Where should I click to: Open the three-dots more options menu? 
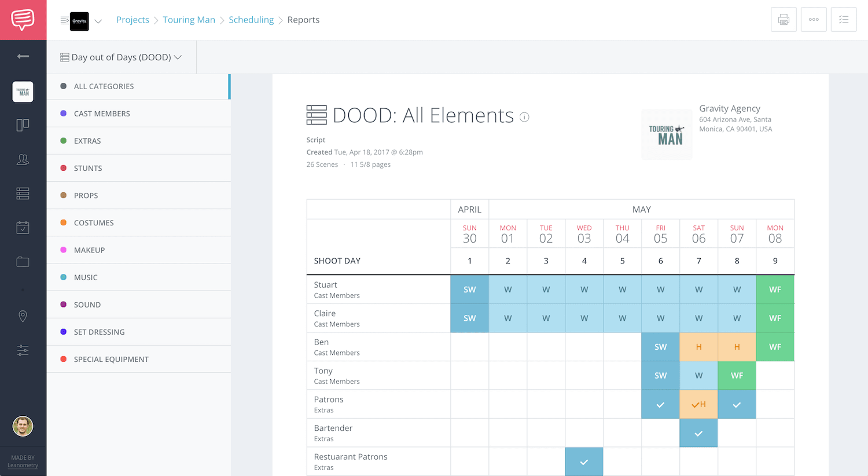pos(814,20)
